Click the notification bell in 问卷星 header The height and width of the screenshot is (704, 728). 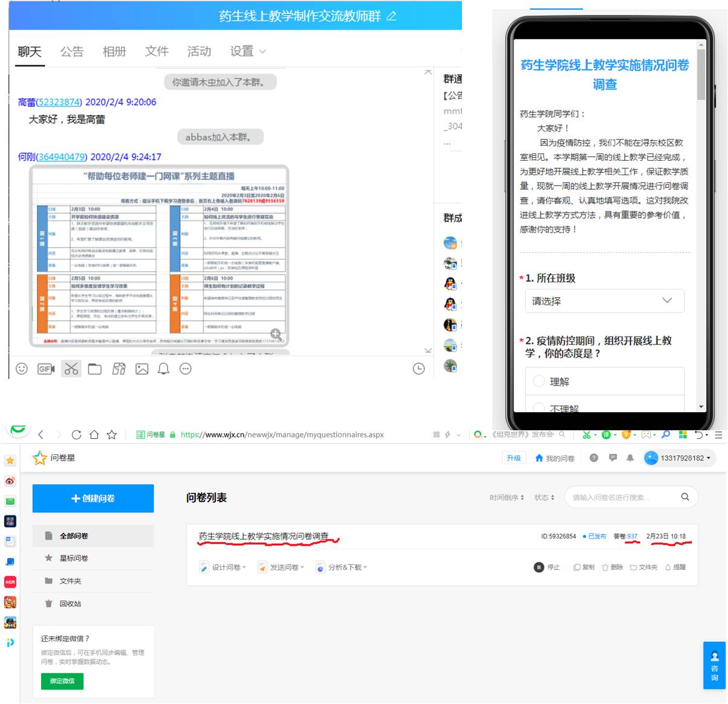pos(630,458)
